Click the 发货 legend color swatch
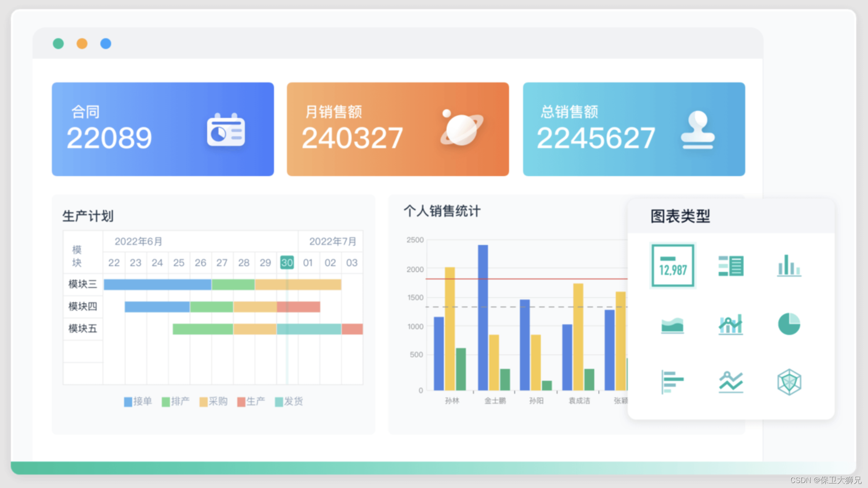868x488 pixels. pyautogui.click(x=279, y=402)
